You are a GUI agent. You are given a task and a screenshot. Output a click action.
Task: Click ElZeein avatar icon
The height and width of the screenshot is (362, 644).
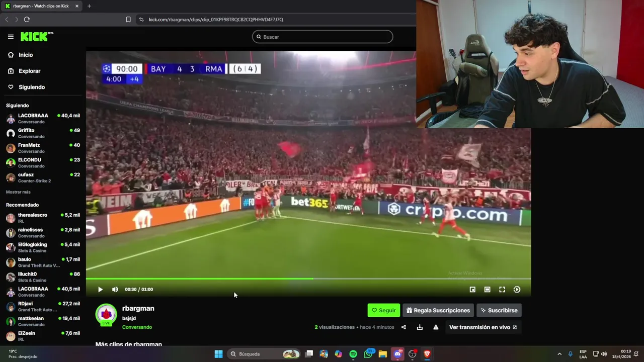11,336
